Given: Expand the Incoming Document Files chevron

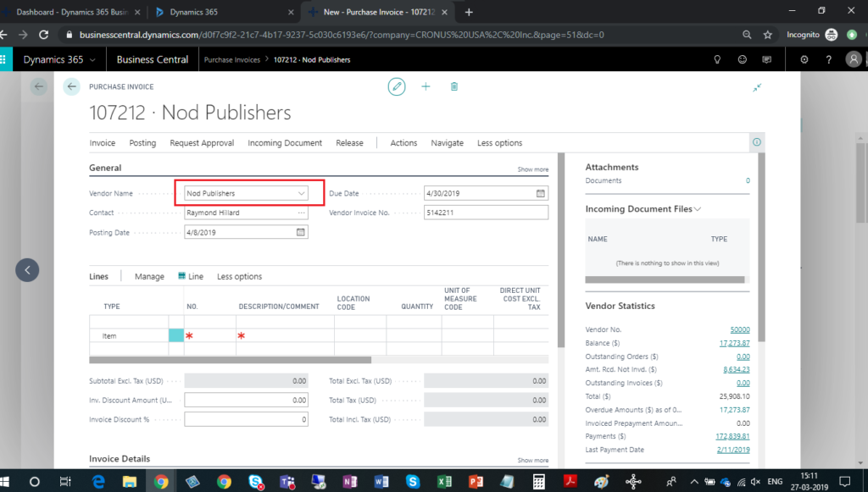Looking at the screenshot, I should [698, 208].
